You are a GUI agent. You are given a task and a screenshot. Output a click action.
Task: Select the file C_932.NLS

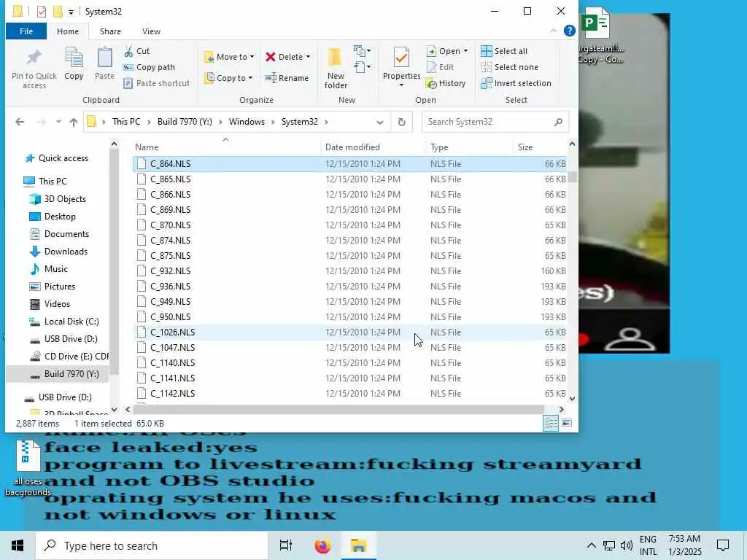[349, 271]
